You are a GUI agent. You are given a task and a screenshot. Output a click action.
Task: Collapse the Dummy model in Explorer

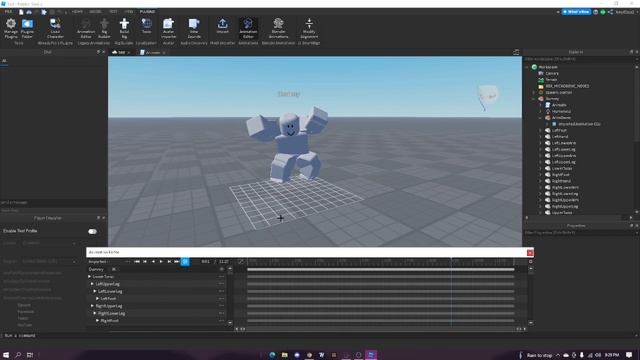click(534, 99)
